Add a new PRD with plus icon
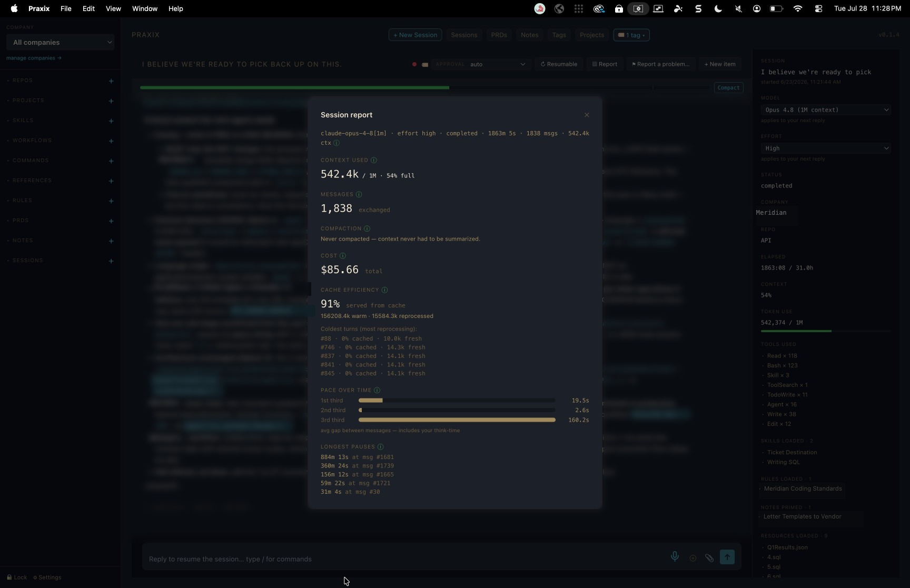This screenshot has width=910, height=588. tap(111, 221)
